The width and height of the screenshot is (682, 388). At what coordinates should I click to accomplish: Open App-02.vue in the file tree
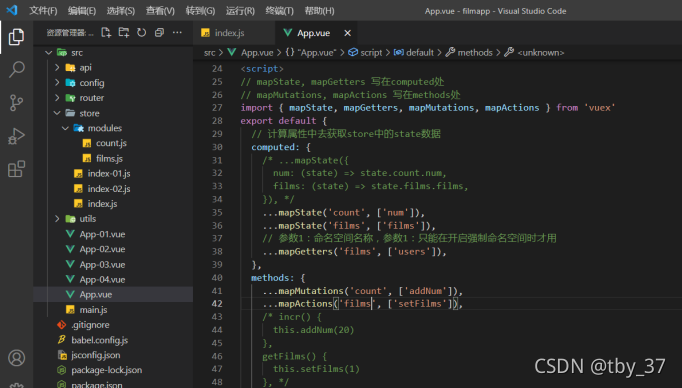113,249
